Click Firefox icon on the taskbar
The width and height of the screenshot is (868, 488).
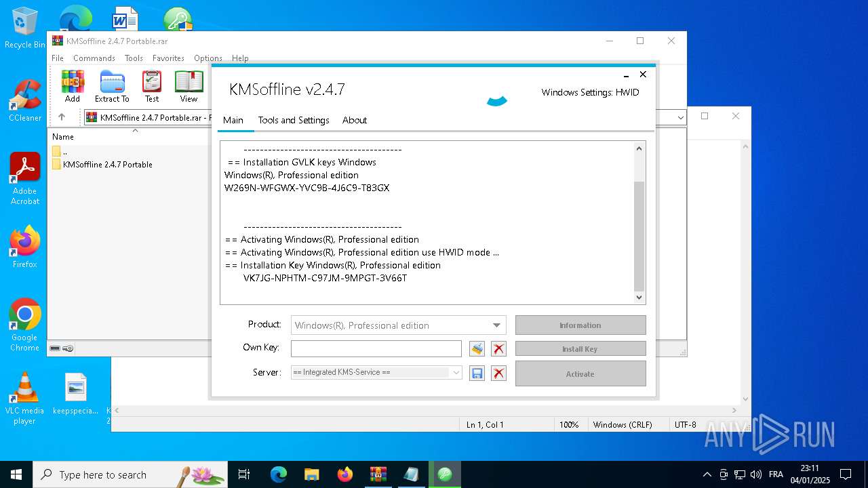coord(345,474)
